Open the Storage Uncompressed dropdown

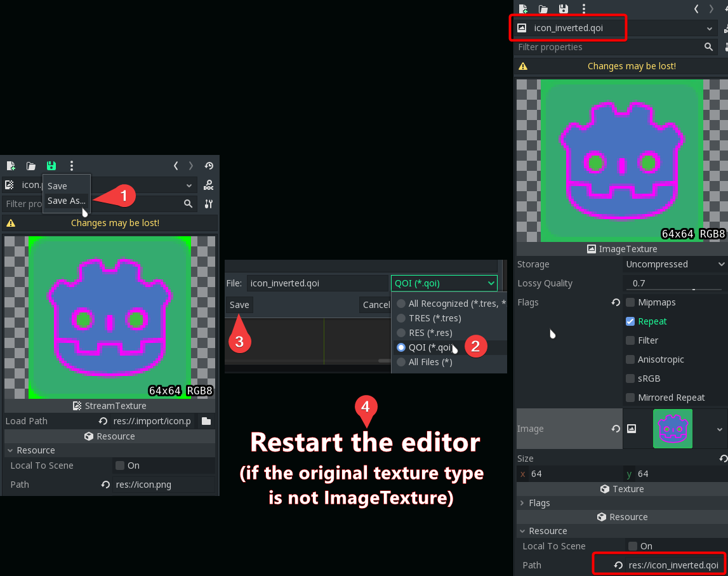click(675, 264)
